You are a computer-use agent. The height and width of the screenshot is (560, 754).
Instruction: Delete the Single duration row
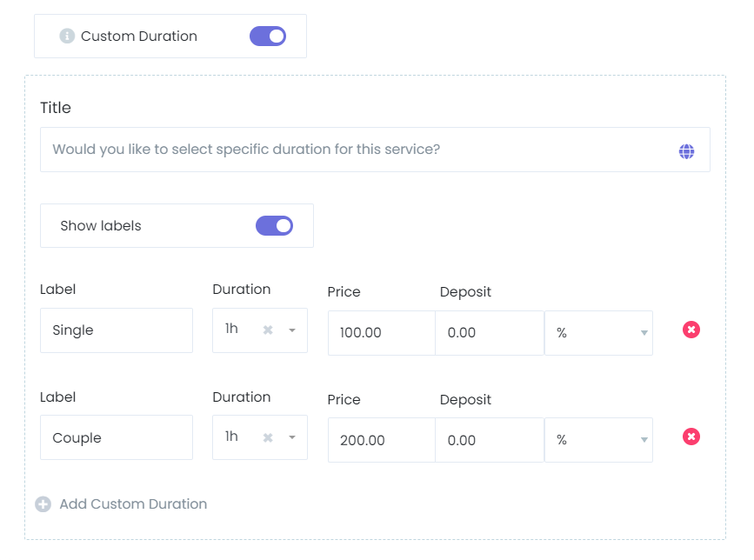click(691, 330)
